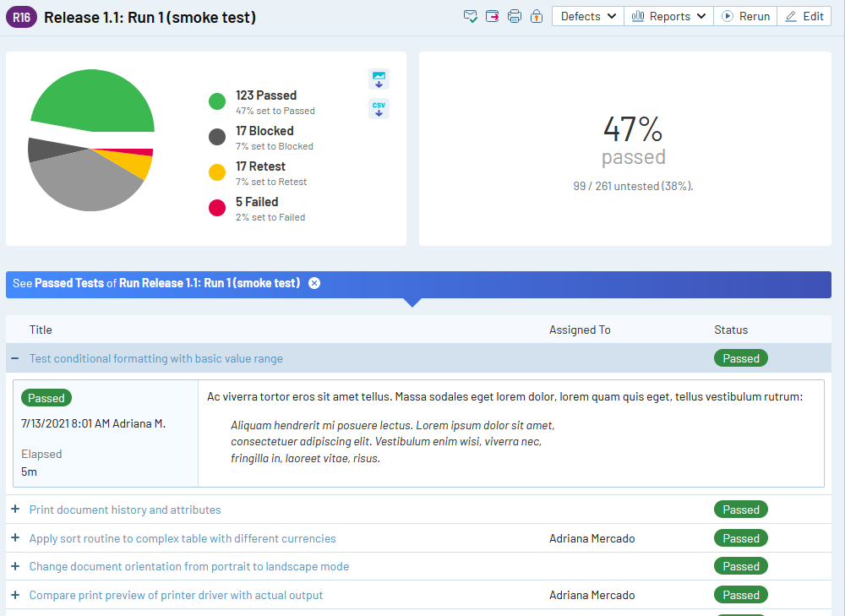Collapse the conditional formatting test row
The image size is (845, 616).
click(x=15, y=358)
